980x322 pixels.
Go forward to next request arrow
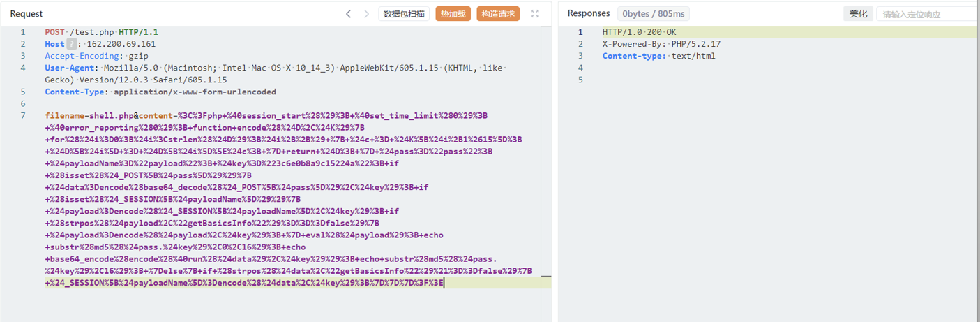(367, 14)
